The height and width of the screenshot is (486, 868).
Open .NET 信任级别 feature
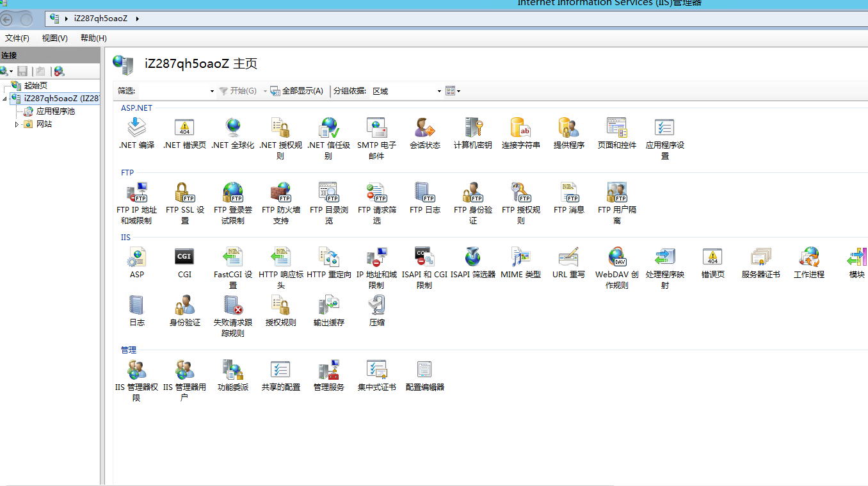328,138
